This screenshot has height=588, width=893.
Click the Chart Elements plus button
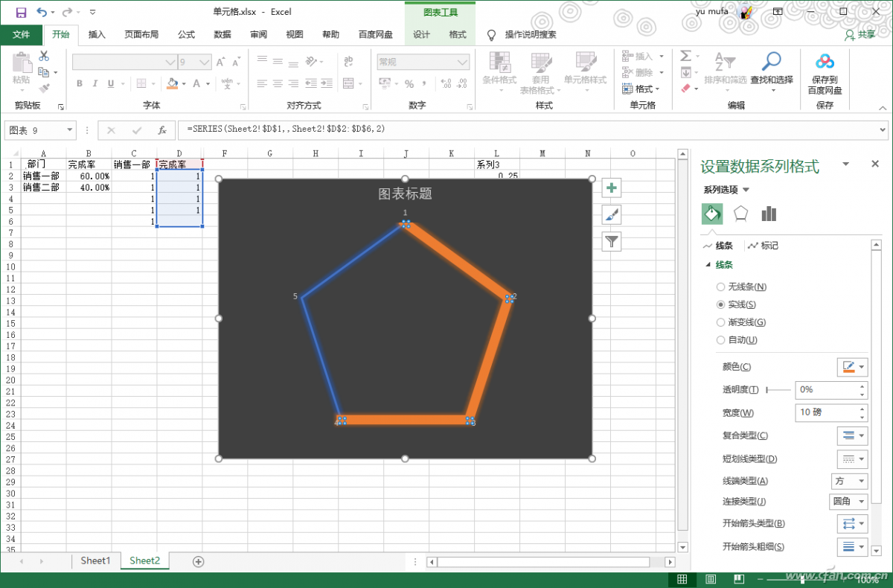[612, 188]
